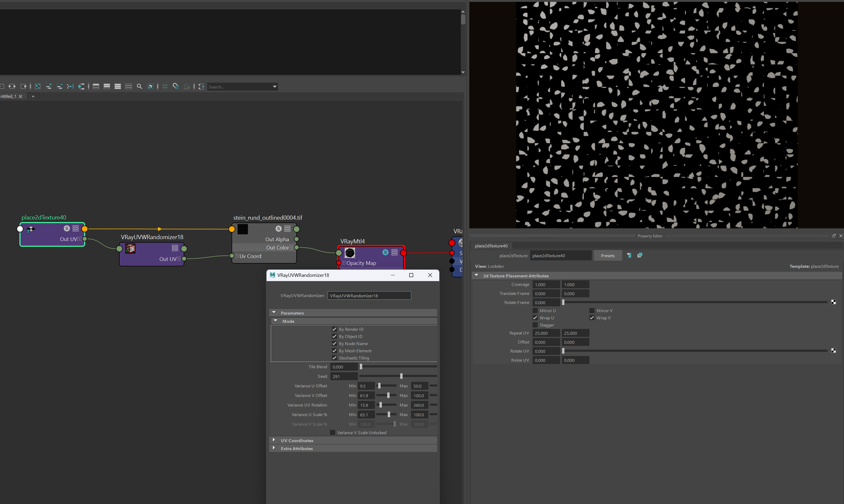Click the VRayUVWRandomizer name input field
The height and width of the screenshot is (504, 844).
click(x=369, y=295)
